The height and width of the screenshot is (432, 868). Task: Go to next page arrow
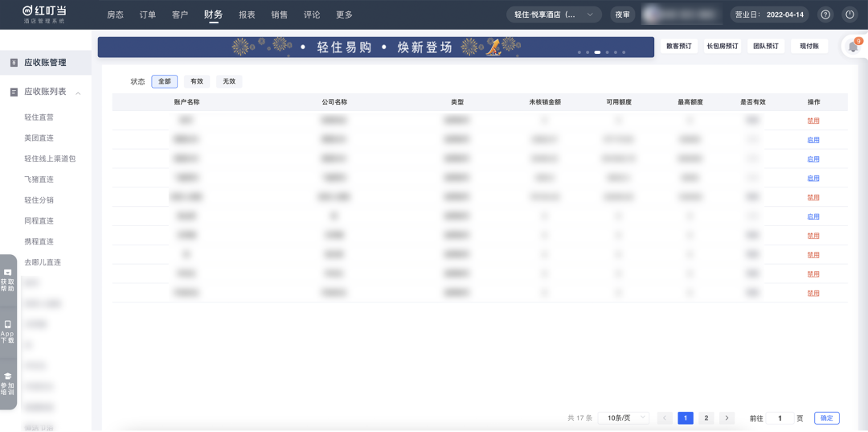[727, 418]
